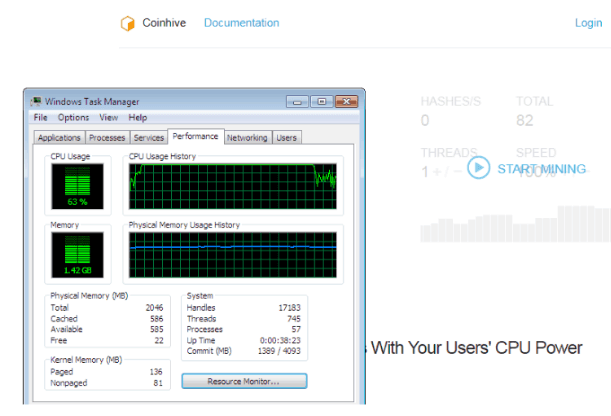The image size is (611, 416).
Task: Switch to the Processes tab
Action: tap(107, 137)
